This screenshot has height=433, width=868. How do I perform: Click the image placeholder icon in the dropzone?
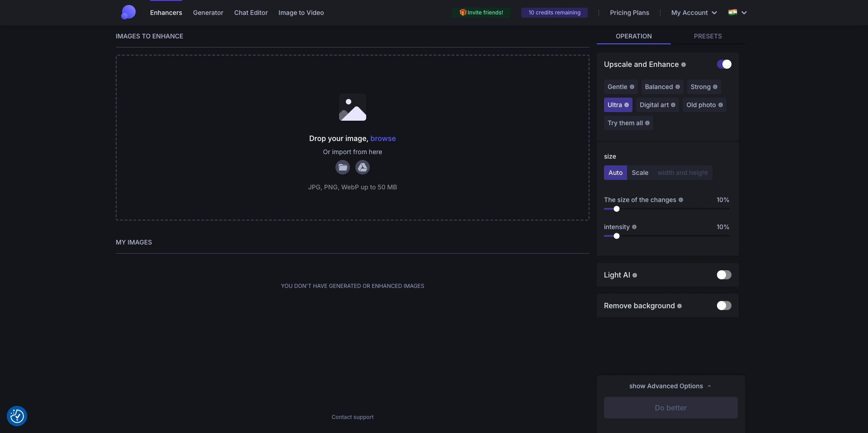click(x=353, y=108)
